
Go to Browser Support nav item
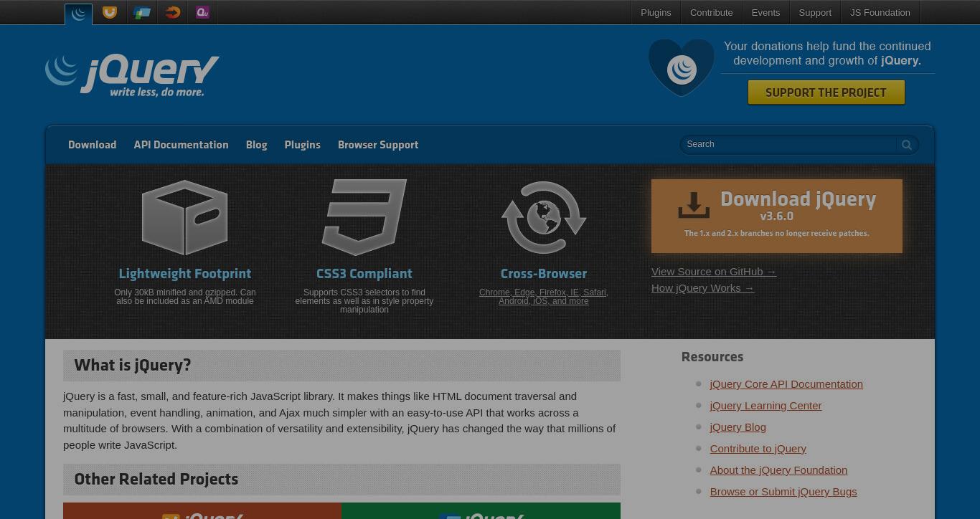pyautogui.click(x=378, y=145)
